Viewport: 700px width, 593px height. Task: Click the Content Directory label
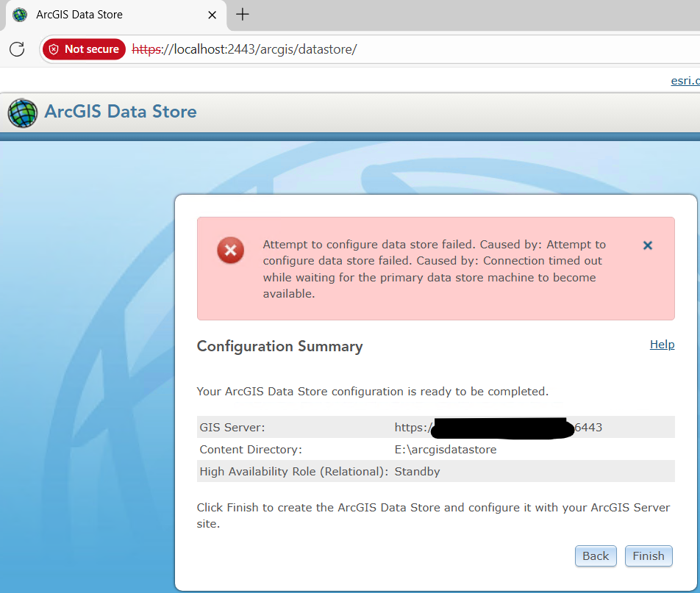(x=251, y=449)
